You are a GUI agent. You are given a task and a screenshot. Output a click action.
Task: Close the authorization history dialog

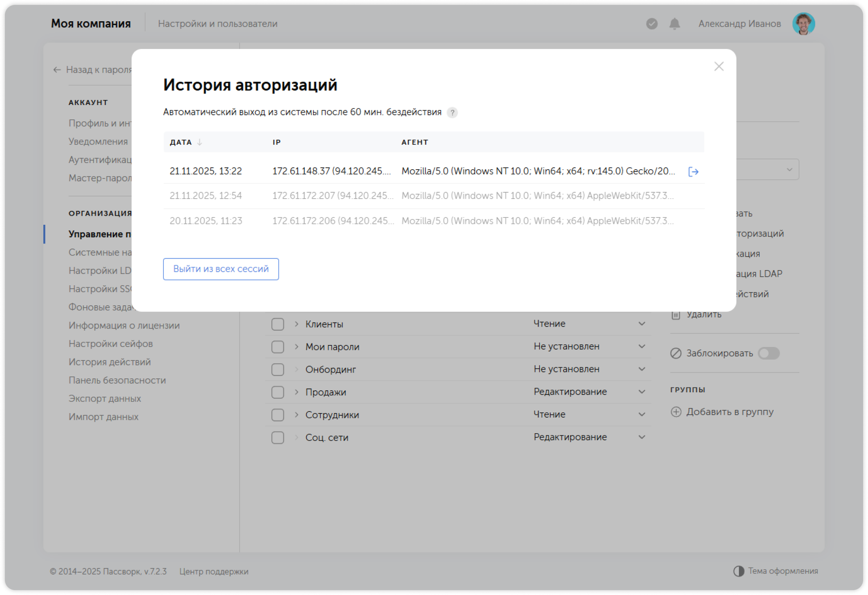tap(718, 67)
